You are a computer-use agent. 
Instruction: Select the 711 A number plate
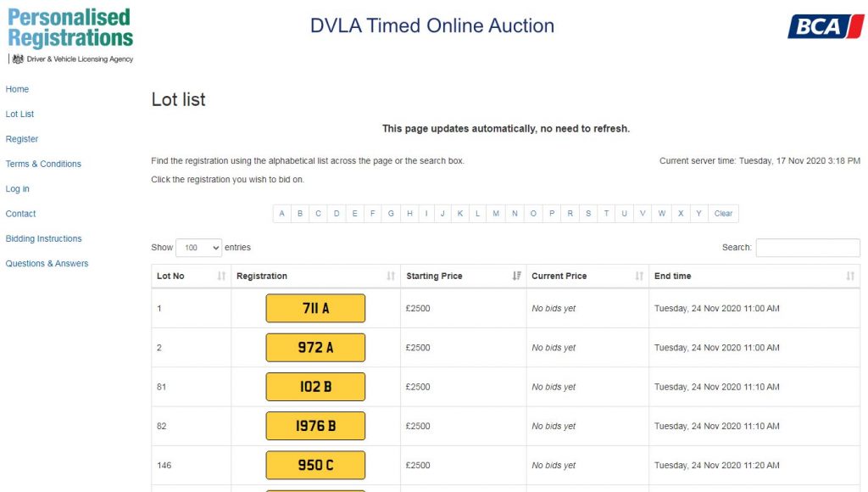point(315,308)
